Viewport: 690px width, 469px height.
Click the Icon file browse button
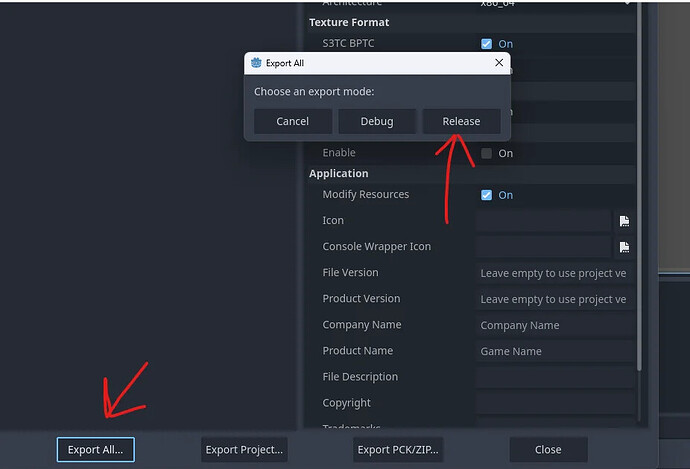[x=624, y=221]
